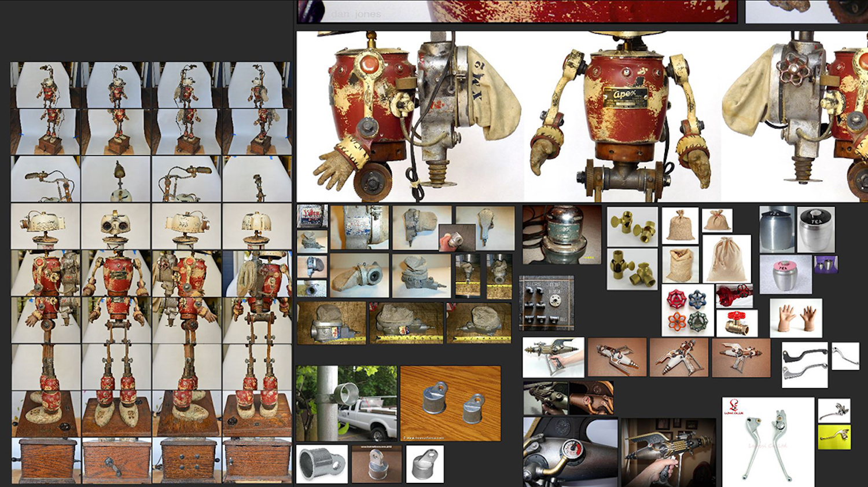Select the pink-lid aluminum canister image
The height and width of the screenshot is (487, 868).
(785, 274)
